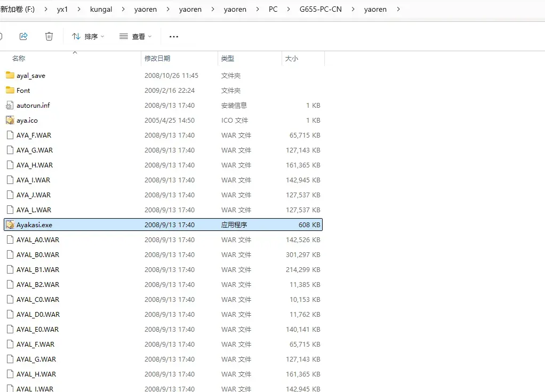545x392 pixels.
Task: Select the ayal_save folder name
Action: point(31,75)
